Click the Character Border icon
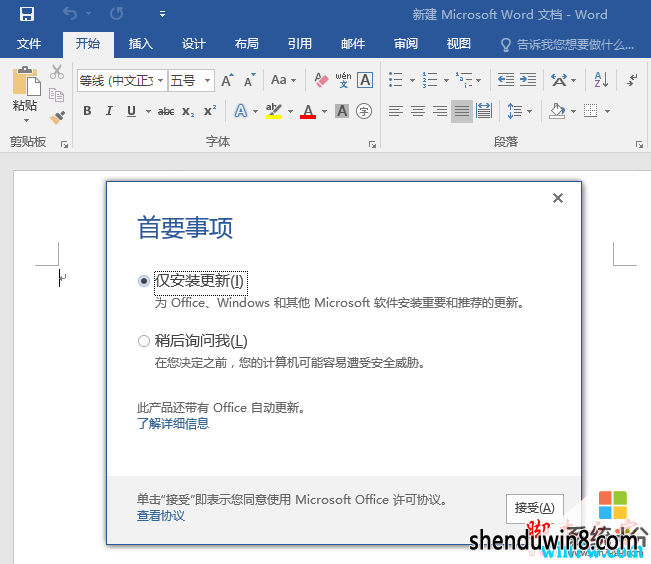The height and width of the screenshot is (564, 651). click(365, 80)
